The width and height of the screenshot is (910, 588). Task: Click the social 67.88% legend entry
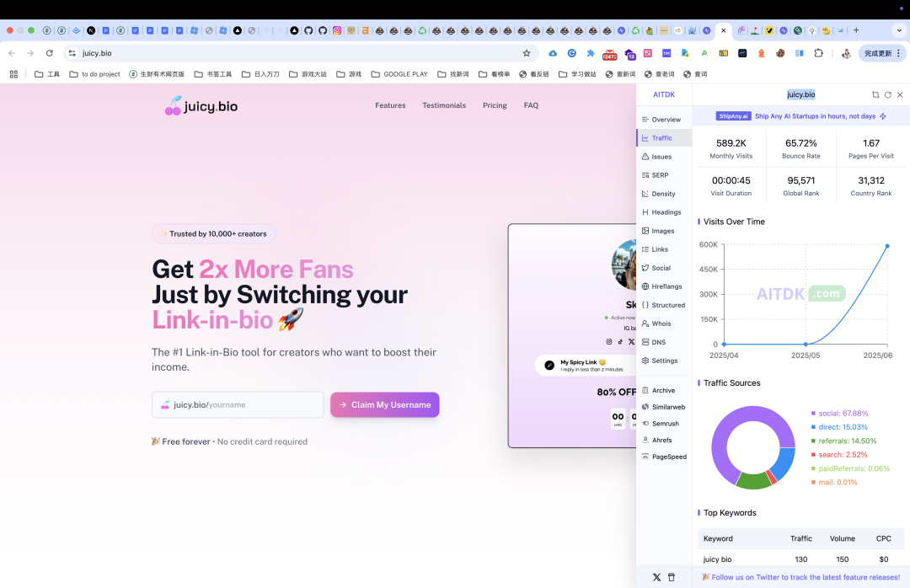tap(839, 414)
